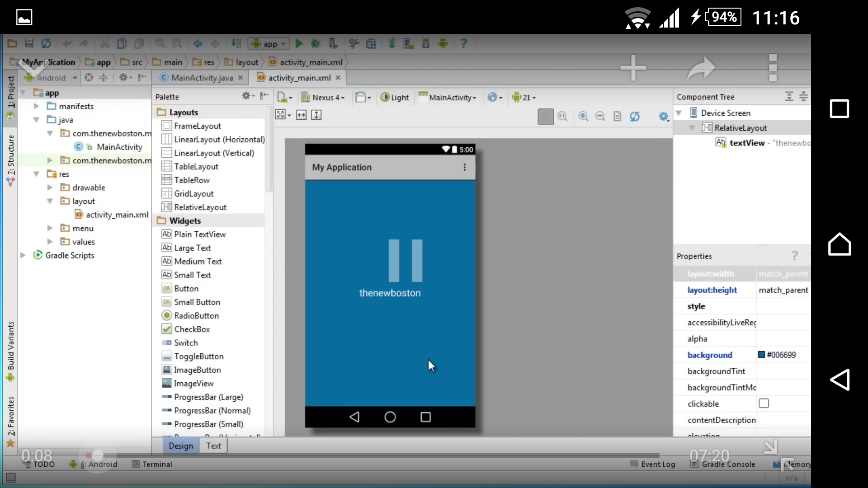Open the Event Log panel
Image resolution: width=868 pixels, height=488 pixels.
click(652, 464)
